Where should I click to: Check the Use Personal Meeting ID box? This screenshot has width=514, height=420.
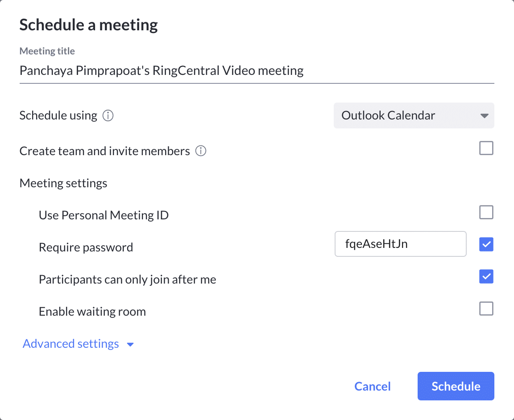[486, 212]
